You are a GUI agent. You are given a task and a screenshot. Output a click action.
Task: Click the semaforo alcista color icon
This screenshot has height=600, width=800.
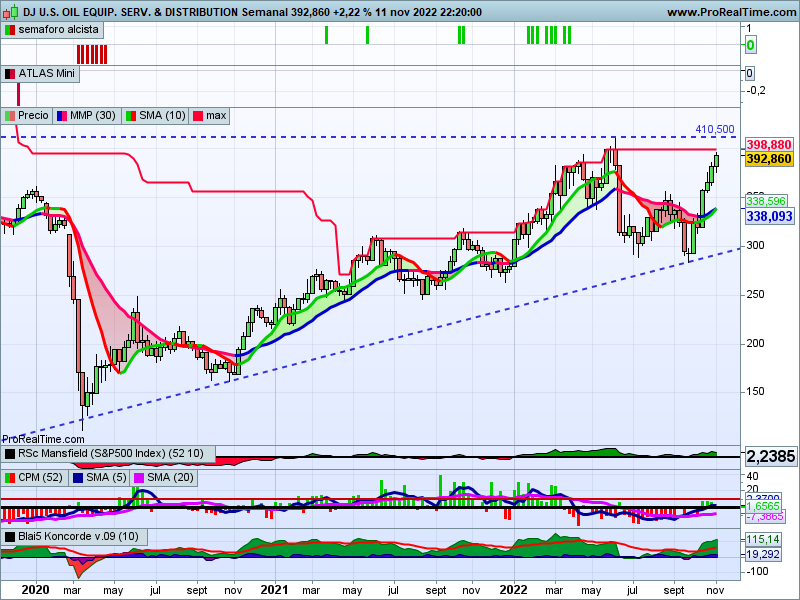click(x=10, y=30)
